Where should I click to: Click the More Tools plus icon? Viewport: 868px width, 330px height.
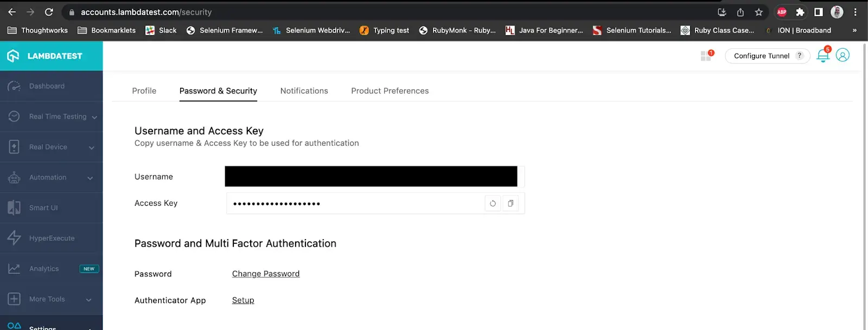[14, 299]
